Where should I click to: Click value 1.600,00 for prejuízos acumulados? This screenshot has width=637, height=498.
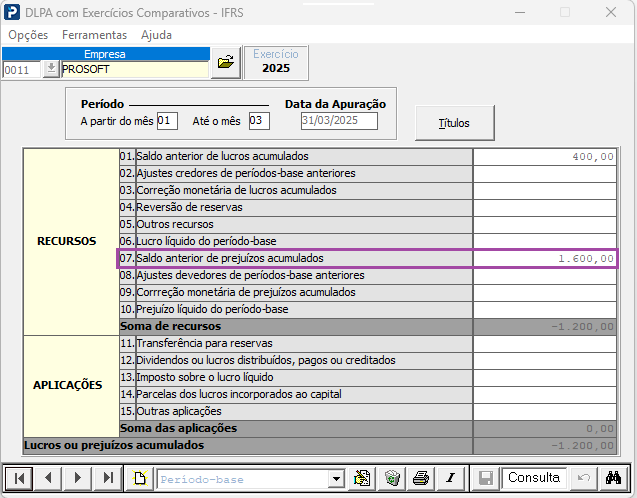coord(545,258)
